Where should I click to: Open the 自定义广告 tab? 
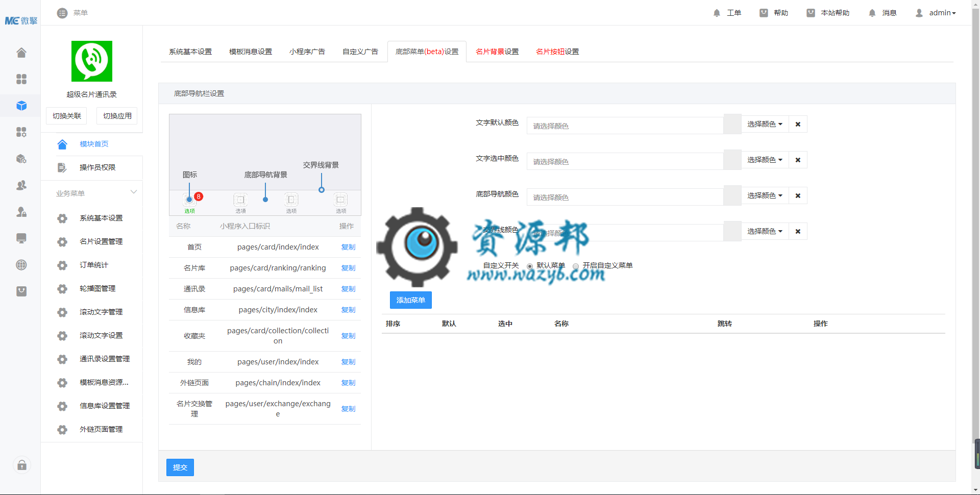click(360, 52)
